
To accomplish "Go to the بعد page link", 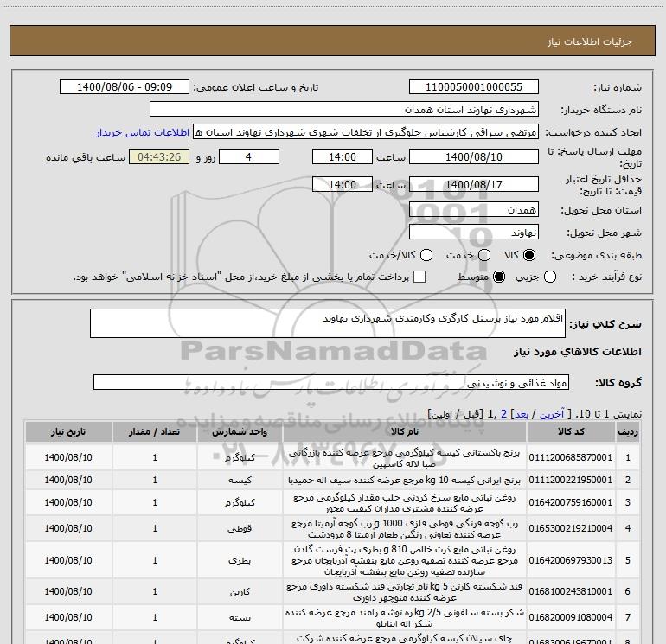I will click(522, 414).
